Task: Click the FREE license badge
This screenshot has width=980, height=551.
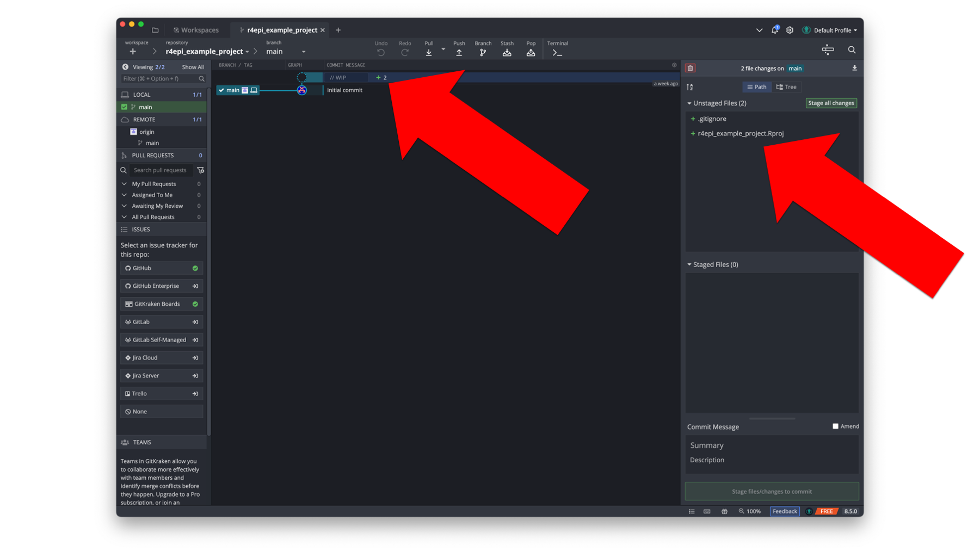Action: 827,511
